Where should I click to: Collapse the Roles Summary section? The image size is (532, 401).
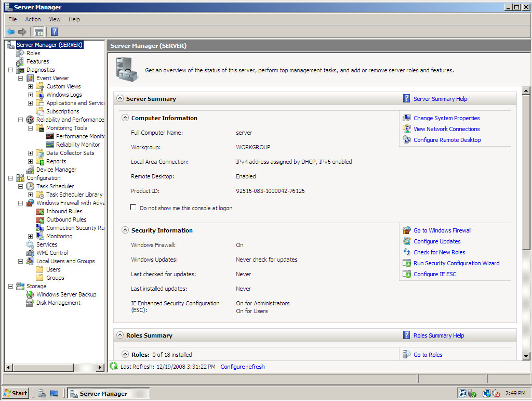click(120, 335)
